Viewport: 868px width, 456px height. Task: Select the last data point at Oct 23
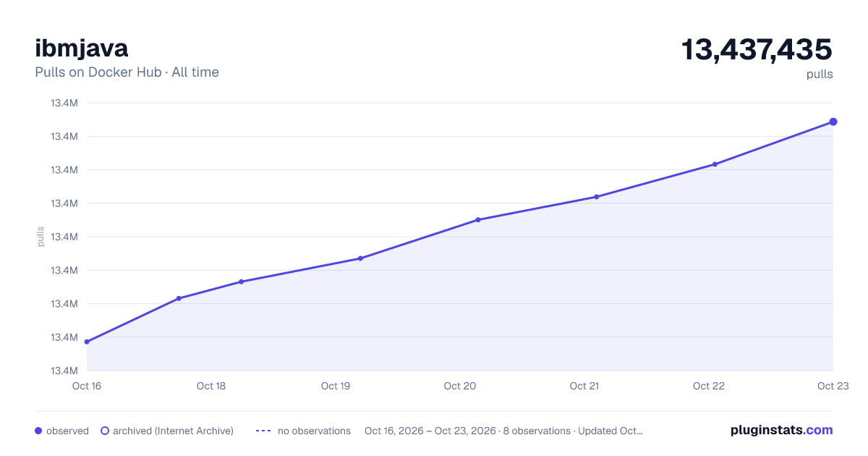point(833,122)
